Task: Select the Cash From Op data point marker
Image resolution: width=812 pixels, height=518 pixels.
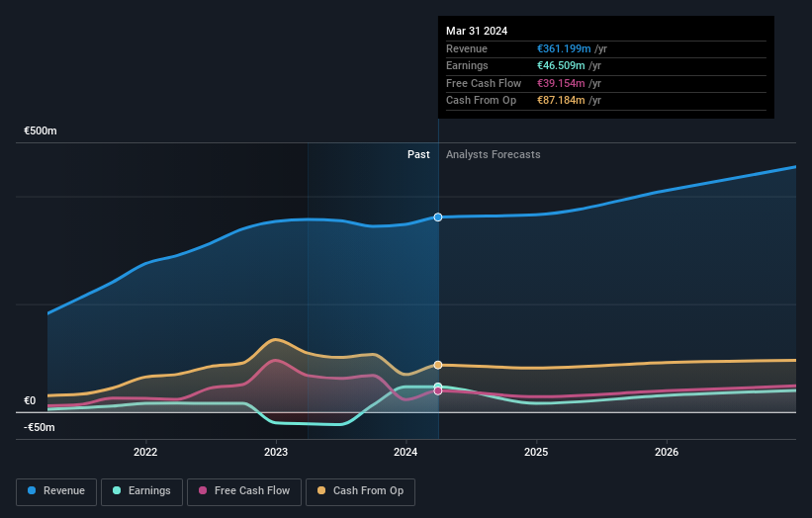Action: point(438,366)
